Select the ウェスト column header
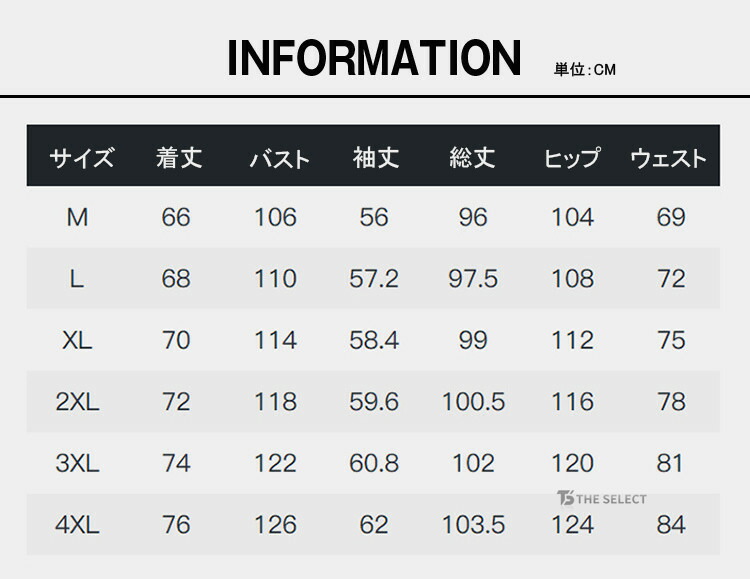The width and height of the screenshot is (750, 579). [668, 158]
